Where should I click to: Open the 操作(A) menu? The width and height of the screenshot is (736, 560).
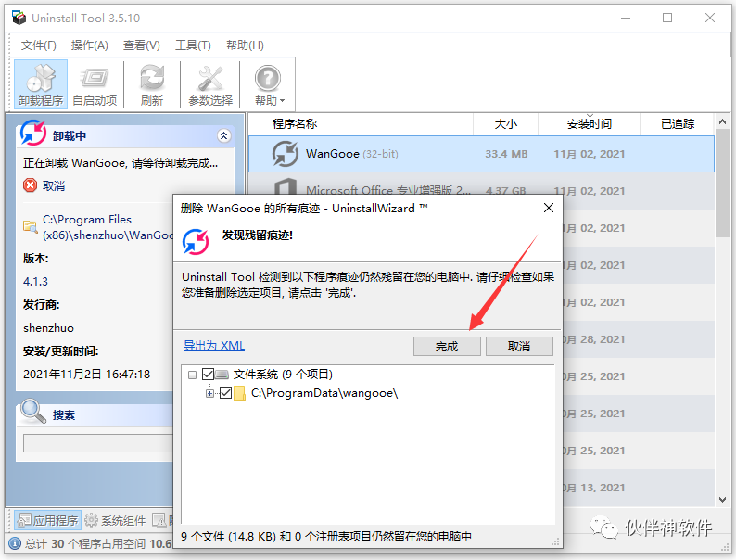(90, 45)
